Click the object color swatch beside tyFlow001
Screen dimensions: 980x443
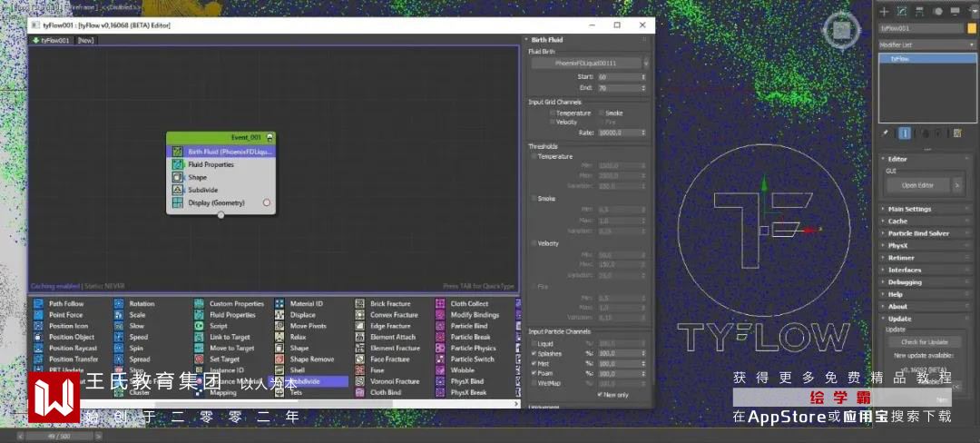click(x=971, y=28)
